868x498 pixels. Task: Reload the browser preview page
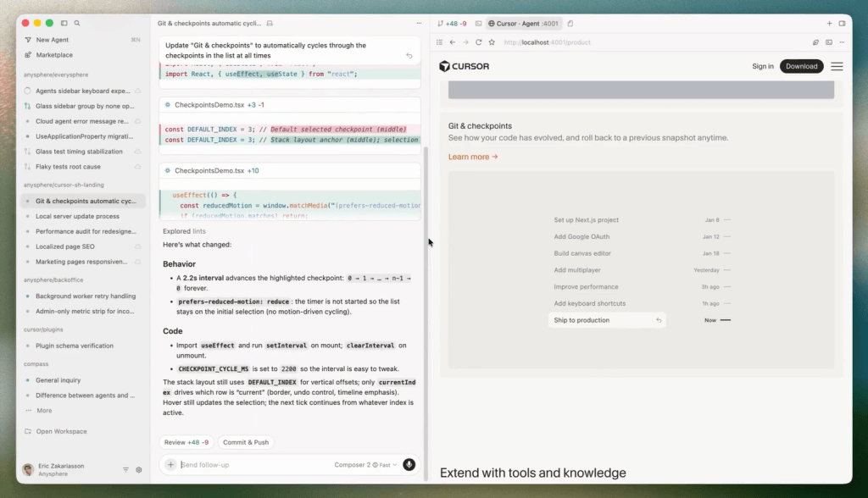[x=479, y=42]
